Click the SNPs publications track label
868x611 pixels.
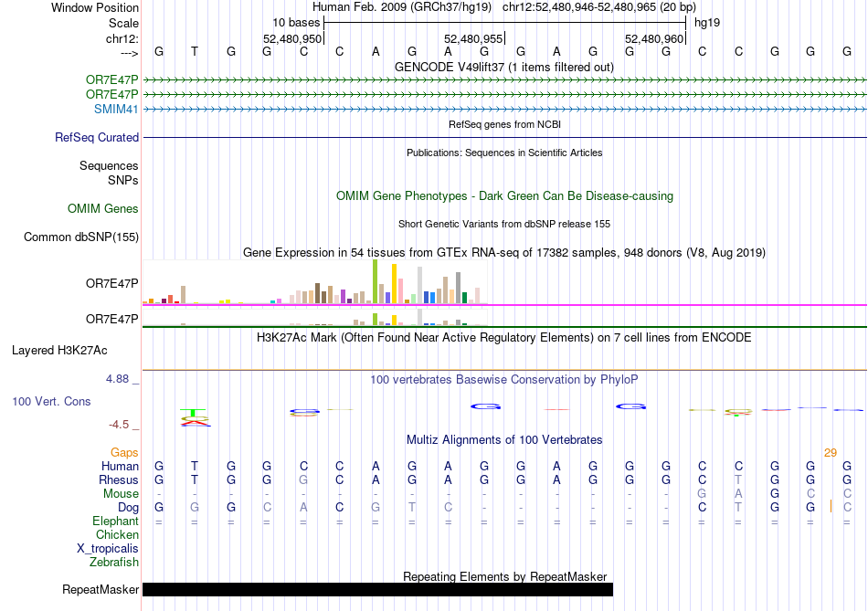point(123,180)
